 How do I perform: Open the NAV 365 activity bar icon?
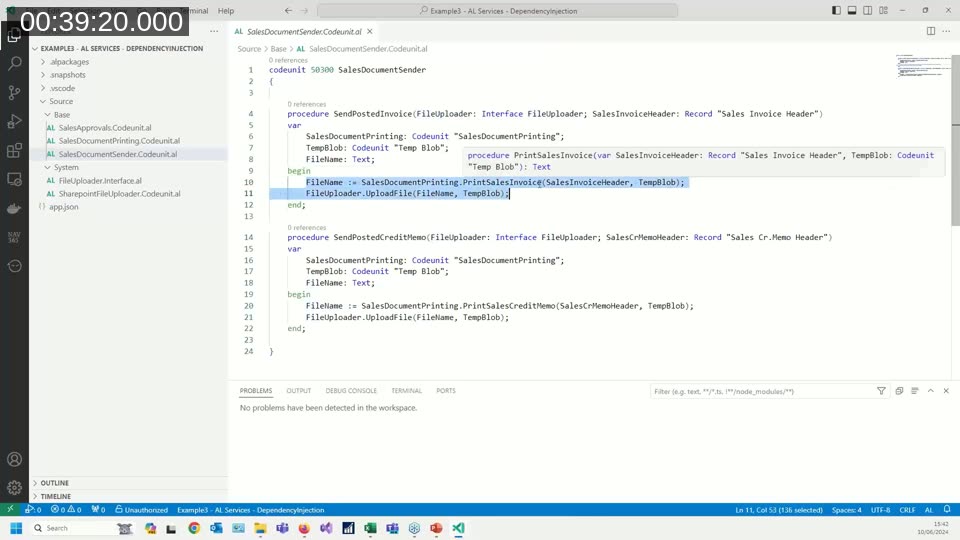point(14,237)
